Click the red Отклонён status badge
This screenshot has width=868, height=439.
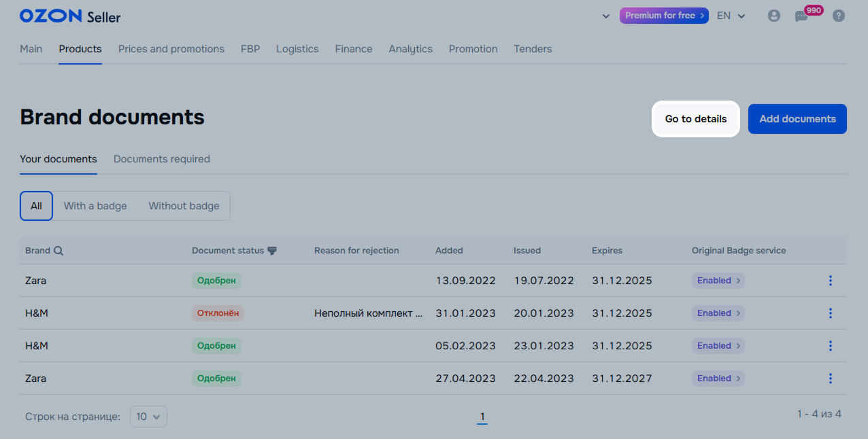(x=218, y=313)
